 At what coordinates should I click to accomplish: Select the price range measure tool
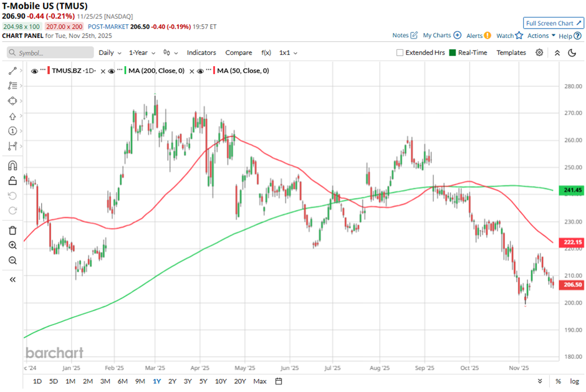(x=12, y=146)
